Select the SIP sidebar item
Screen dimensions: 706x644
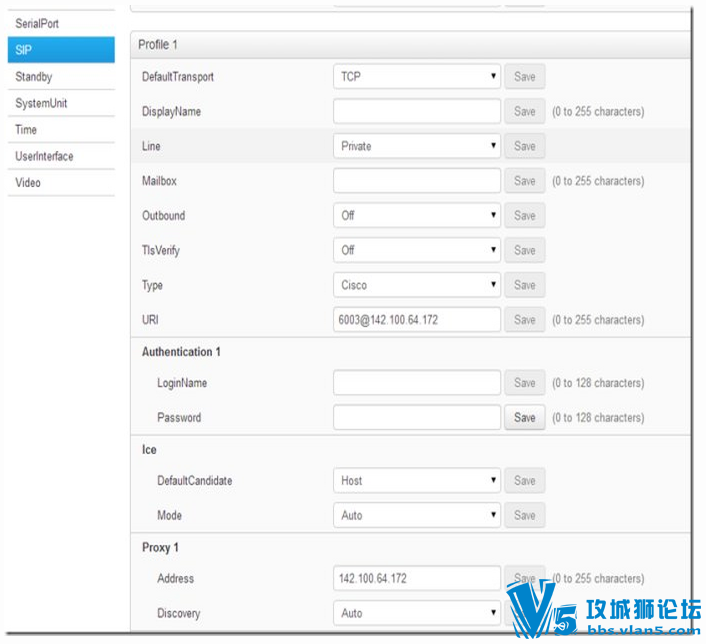point(61,50)
